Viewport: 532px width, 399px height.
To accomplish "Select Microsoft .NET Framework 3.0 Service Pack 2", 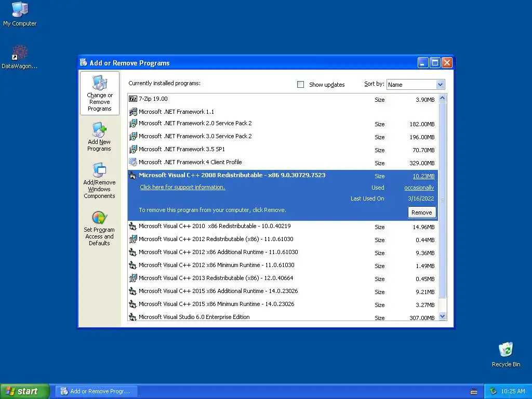I will (283, 137).
